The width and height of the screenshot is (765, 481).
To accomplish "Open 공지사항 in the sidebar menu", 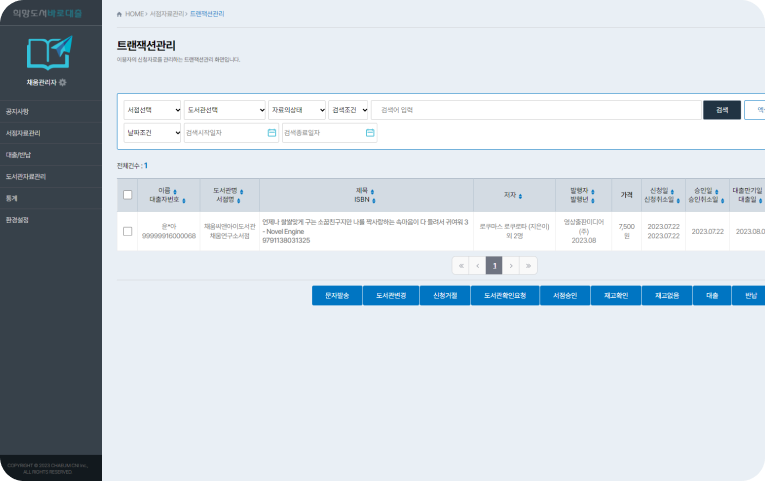I will click(17, 112).
